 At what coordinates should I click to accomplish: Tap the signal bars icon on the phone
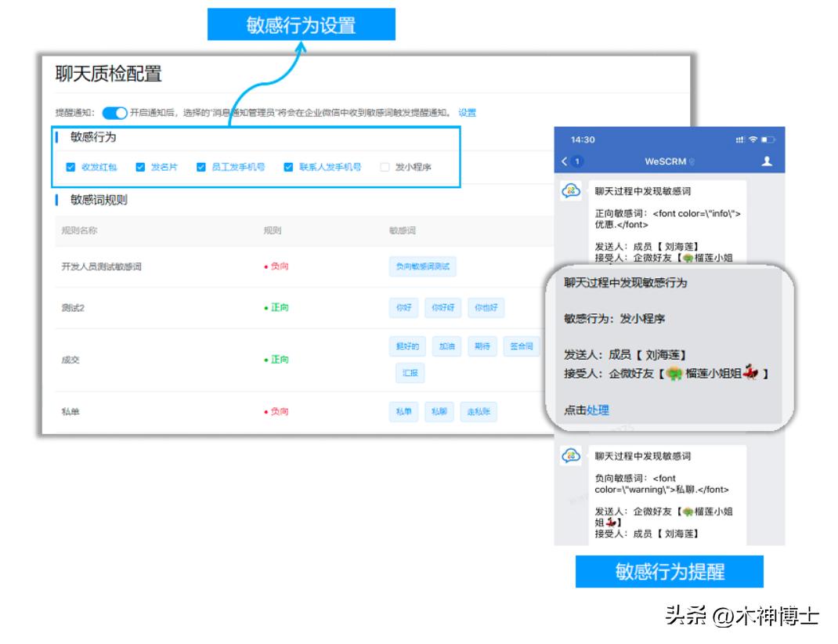[740, 139]
